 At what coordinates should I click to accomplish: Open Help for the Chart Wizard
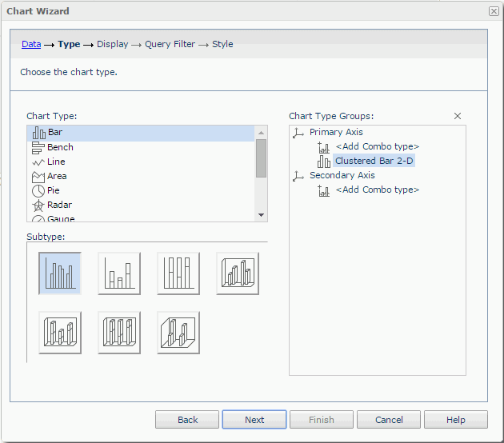click(456, 420)
